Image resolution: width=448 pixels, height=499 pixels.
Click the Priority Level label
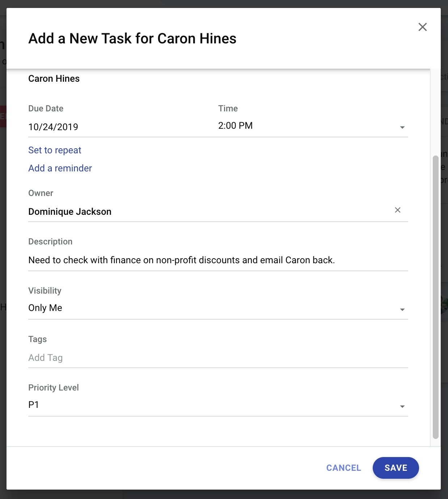[54, 388]
